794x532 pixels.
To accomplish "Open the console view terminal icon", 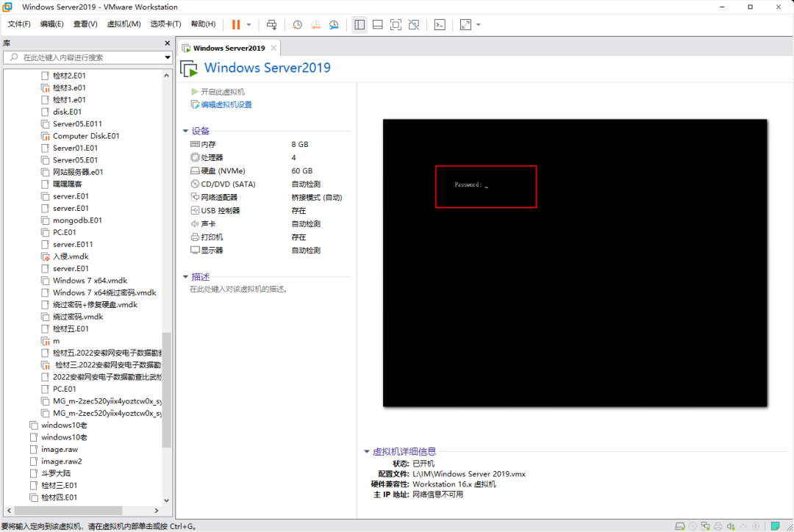I will [x=440, y=24].
